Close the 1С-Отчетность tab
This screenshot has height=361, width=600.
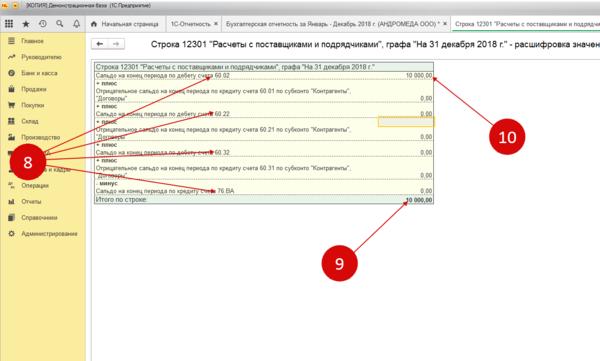[216, 24]
